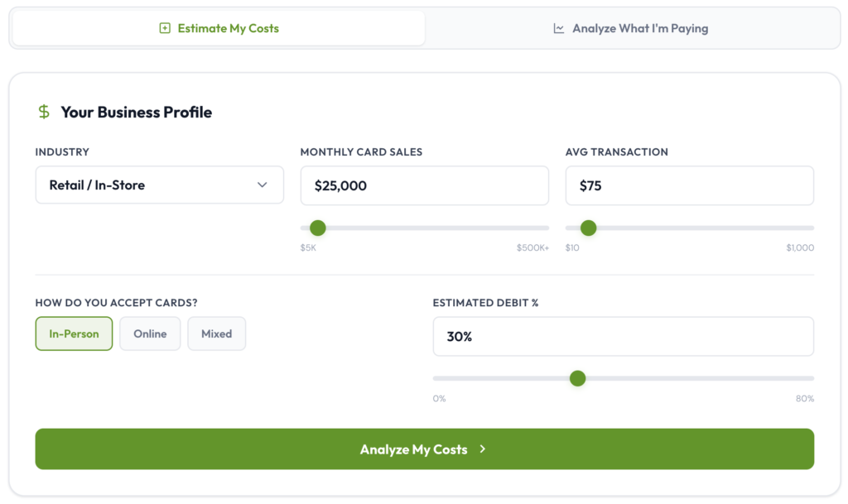This screenshot has height=504, width=848.
Task: Click the Estimated Debit 30% input field
Action: [x=623, y=337]
